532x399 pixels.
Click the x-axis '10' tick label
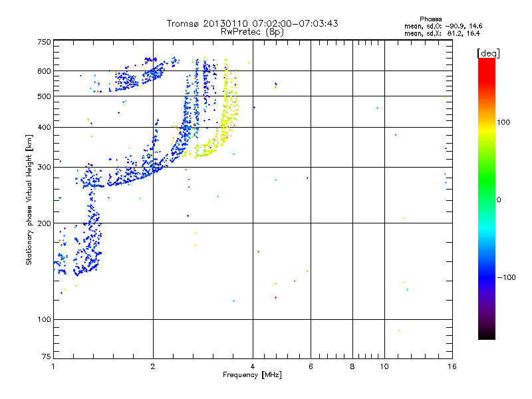(x=384, y=366)
